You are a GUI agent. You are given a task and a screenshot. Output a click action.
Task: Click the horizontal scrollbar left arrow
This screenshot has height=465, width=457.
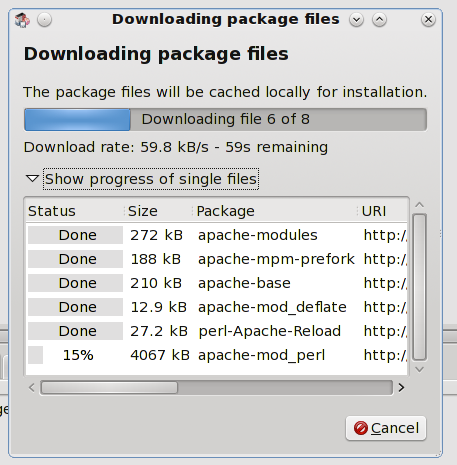point(32,387)
